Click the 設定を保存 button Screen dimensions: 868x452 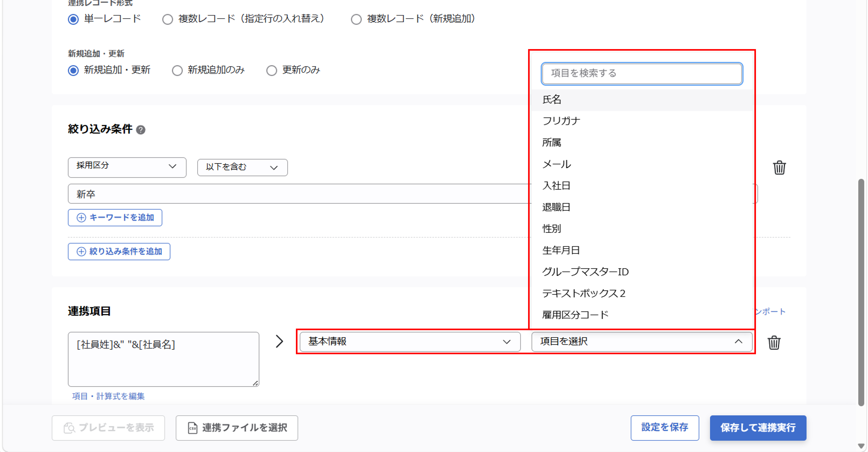(664, 428)
